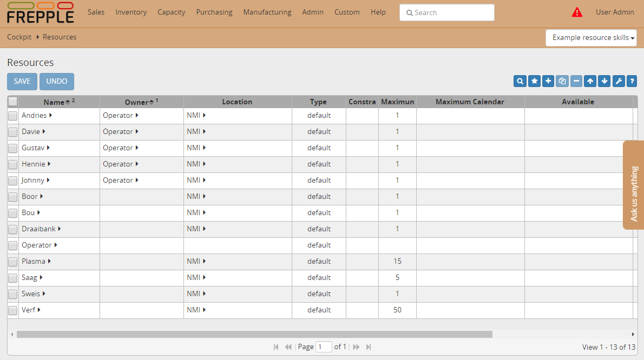
Task: Tick the checkbox for Andries row
Action: pyautogui.click(x=12, y=116)
